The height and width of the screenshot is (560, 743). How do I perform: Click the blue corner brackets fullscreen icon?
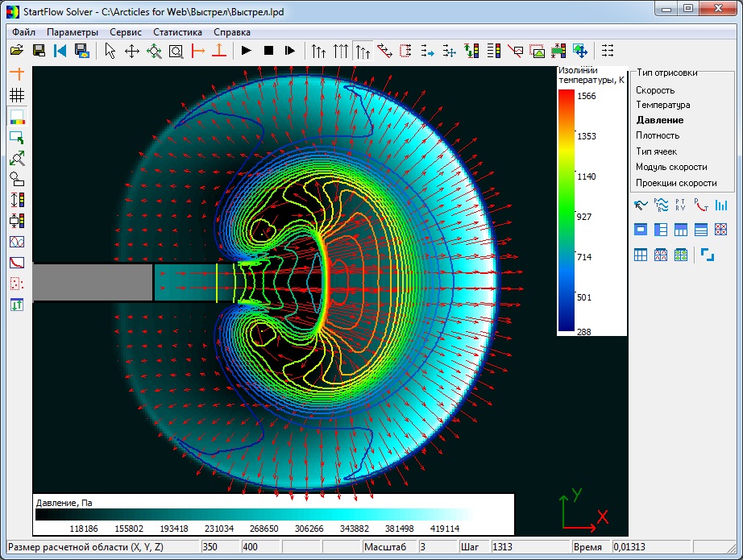[x=708, y=255]
